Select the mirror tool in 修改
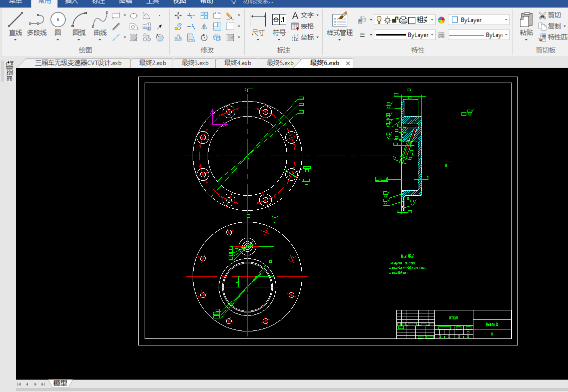The width and height of the screenshot is (568, 392). tap(204, 27)
